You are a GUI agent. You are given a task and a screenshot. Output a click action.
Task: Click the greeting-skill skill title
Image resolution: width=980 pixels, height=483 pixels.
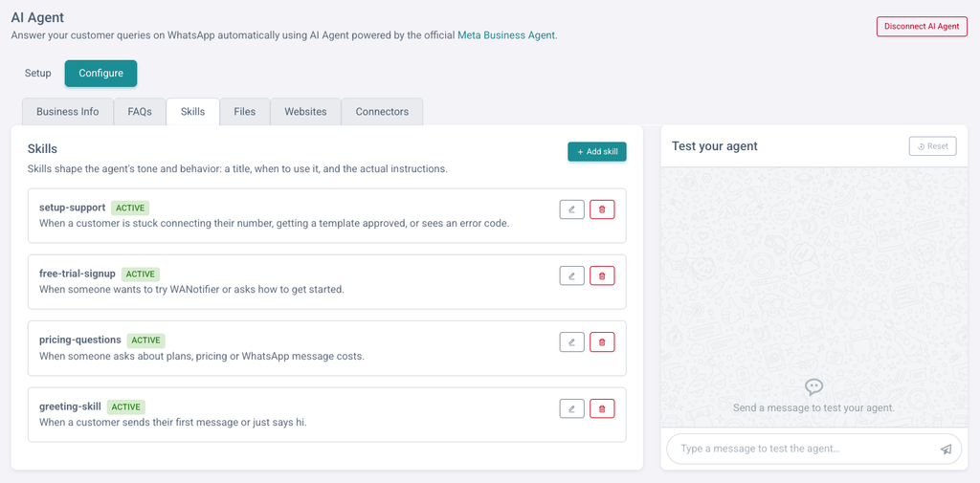70,406
